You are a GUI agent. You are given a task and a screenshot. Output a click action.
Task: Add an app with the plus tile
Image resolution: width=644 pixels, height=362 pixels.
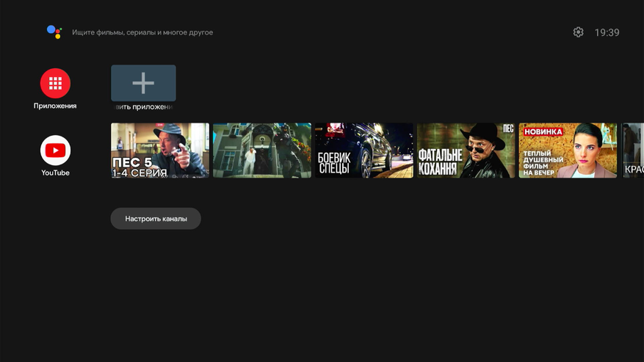[143, 83]
